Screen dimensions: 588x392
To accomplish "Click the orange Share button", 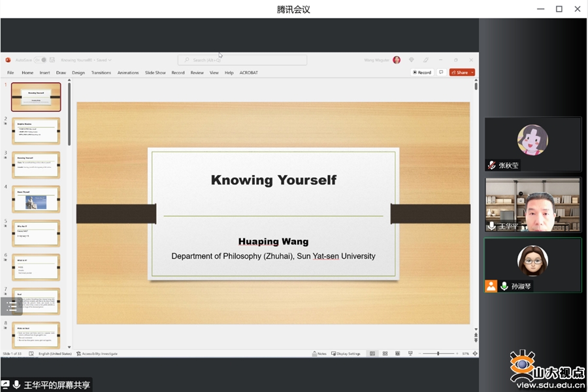I will click(x=459, y=73).
